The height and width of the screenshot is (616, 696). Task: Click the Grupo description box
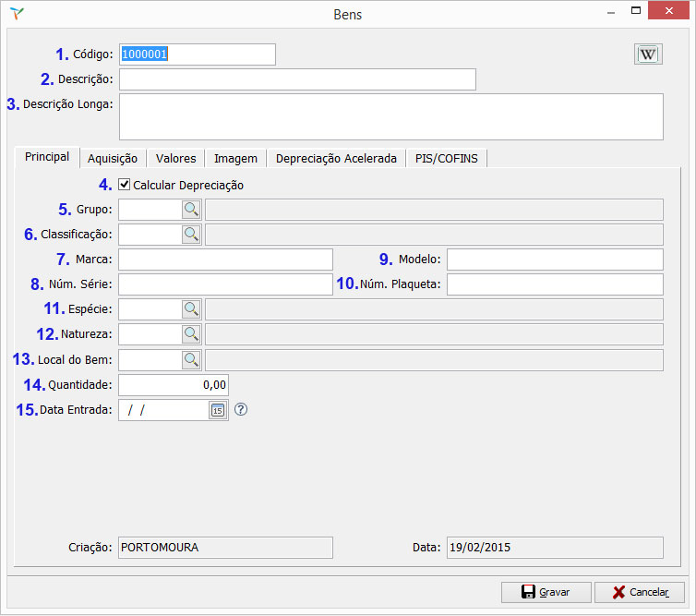click(434, 210)
